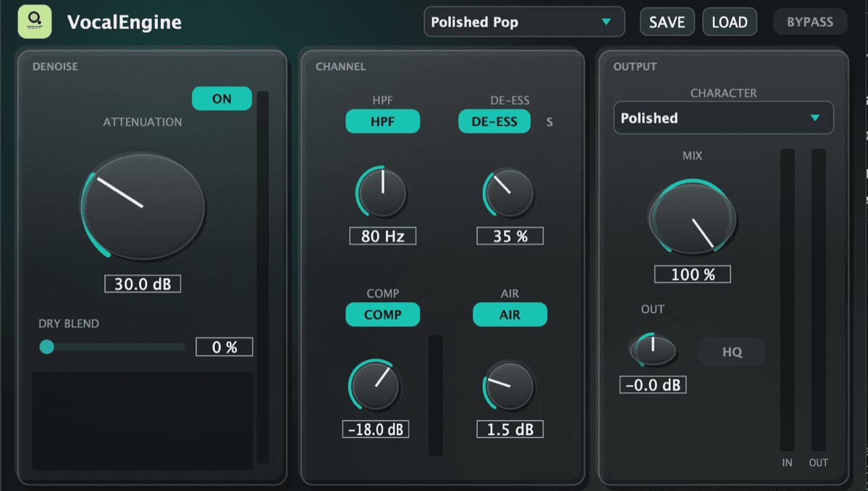Toggle the HPF filter button
Viewport: 868px width, 491px height.
coord(382,121)
